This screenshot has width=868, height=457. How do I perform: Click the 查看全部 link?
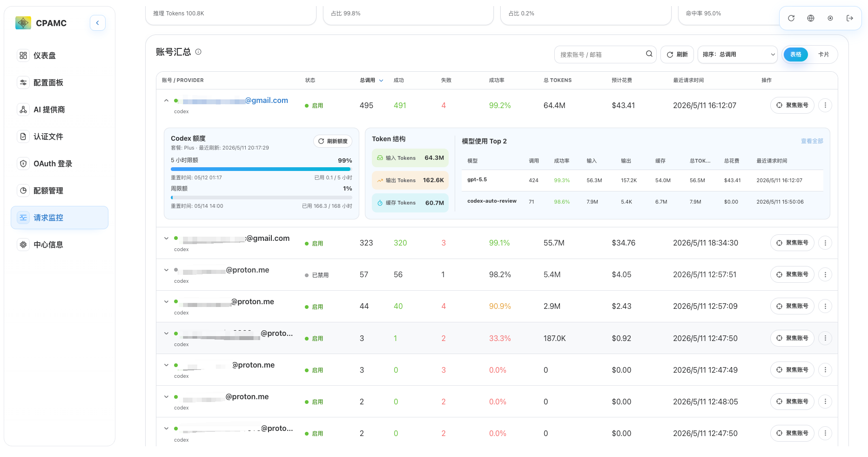[812, 141]
